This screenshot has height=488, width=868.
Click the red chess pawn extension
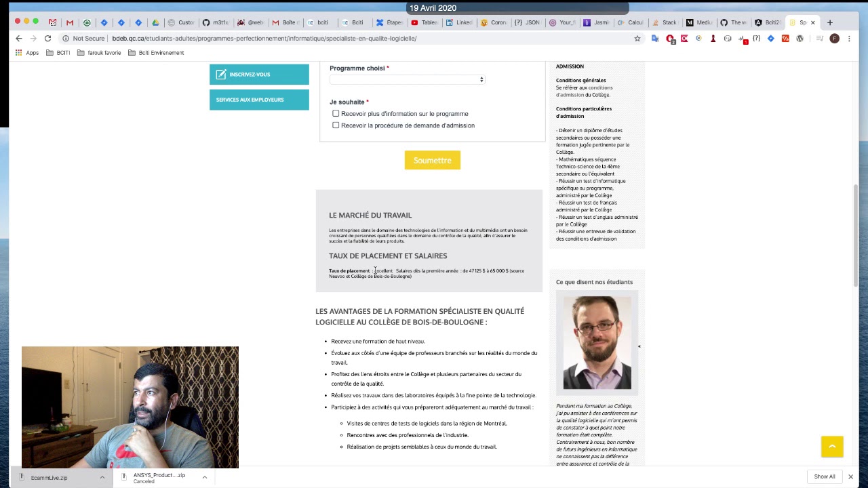click(713, 39)
